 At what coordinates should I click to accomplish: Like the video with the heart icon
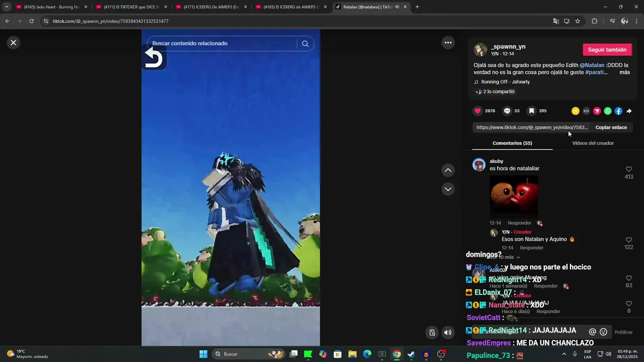[477, 111]
